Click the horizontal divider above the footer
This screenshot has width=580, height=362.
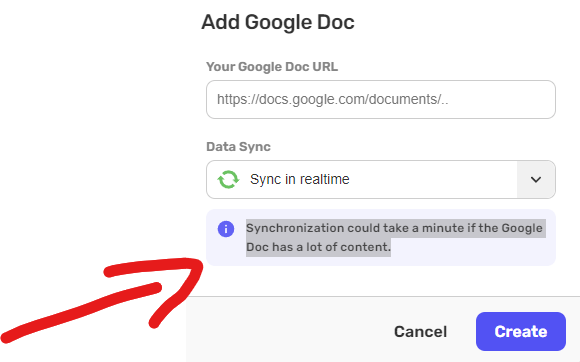pos(383,296)
